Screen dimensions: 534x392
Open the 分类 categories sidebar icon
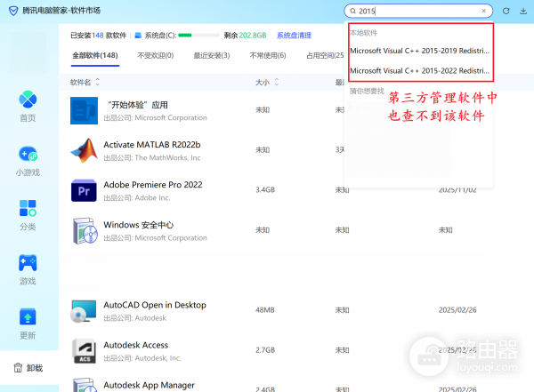pos(28,208)
